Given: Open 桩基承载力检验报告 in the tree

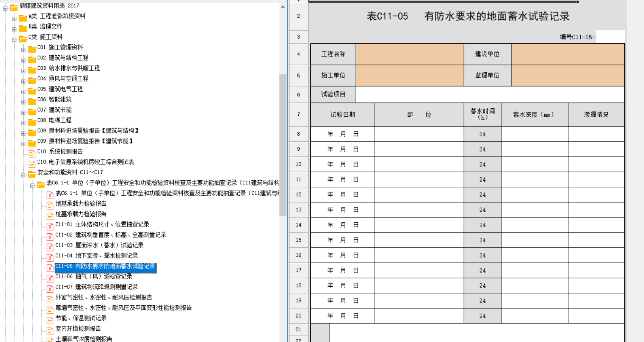Looking at the screenshot, I should pyautogui.click(x=81, y=214).
